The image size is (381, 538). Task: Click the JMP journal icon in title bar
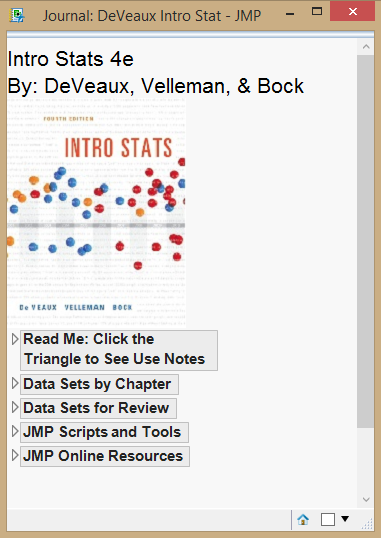[x=17, y=15]
